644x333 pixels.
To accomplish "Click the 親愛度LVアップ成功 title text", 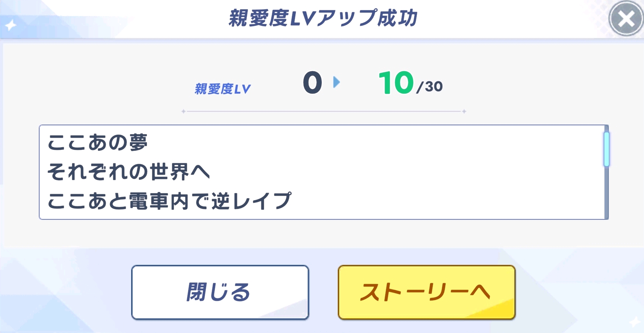I will tap(323, 18).
